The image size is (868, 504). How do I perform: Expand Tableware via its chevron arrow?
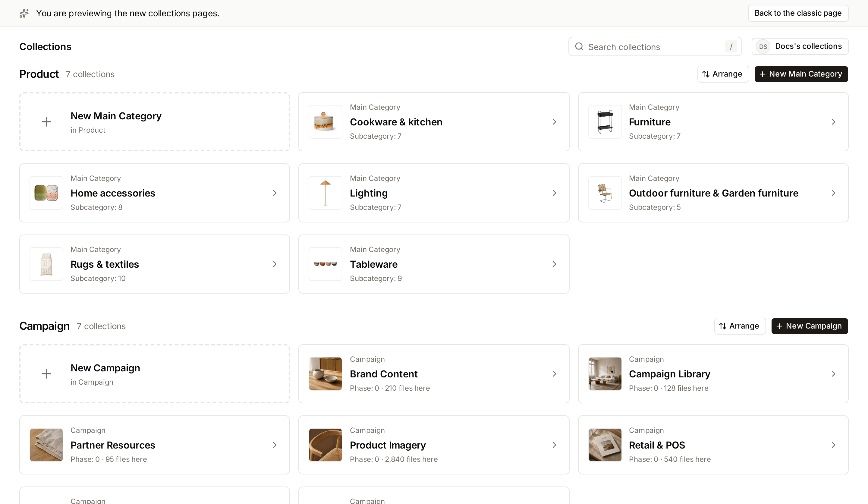(x=554, y=264)
